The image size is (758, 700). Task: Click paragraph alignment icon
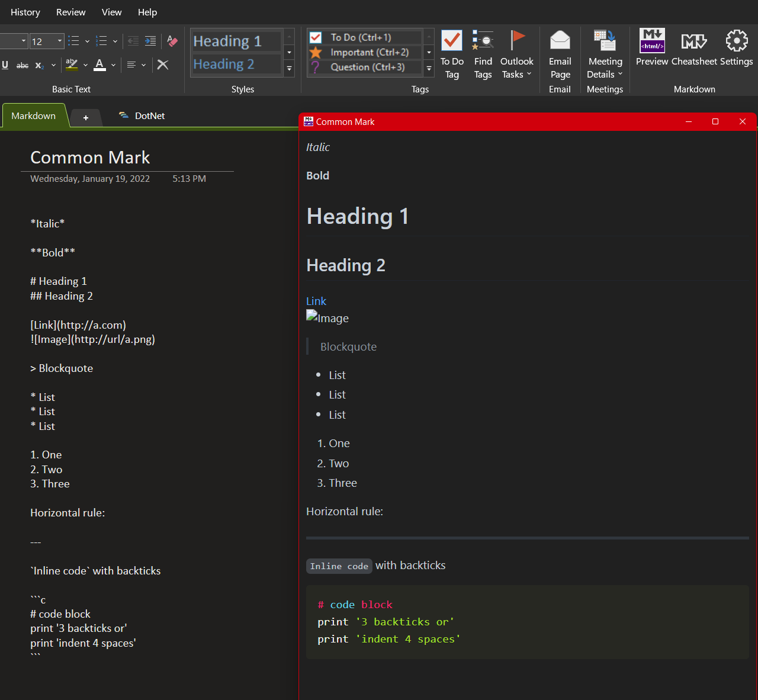click(131, 65)
